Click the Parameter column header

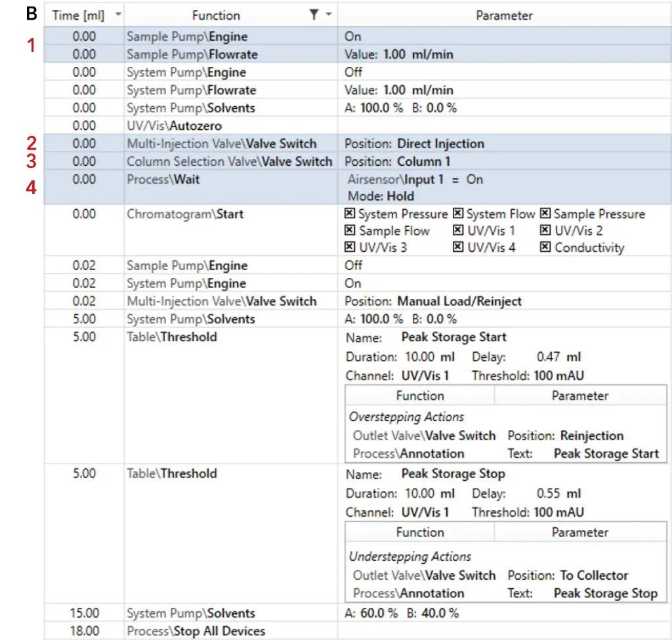click(504, 15)
